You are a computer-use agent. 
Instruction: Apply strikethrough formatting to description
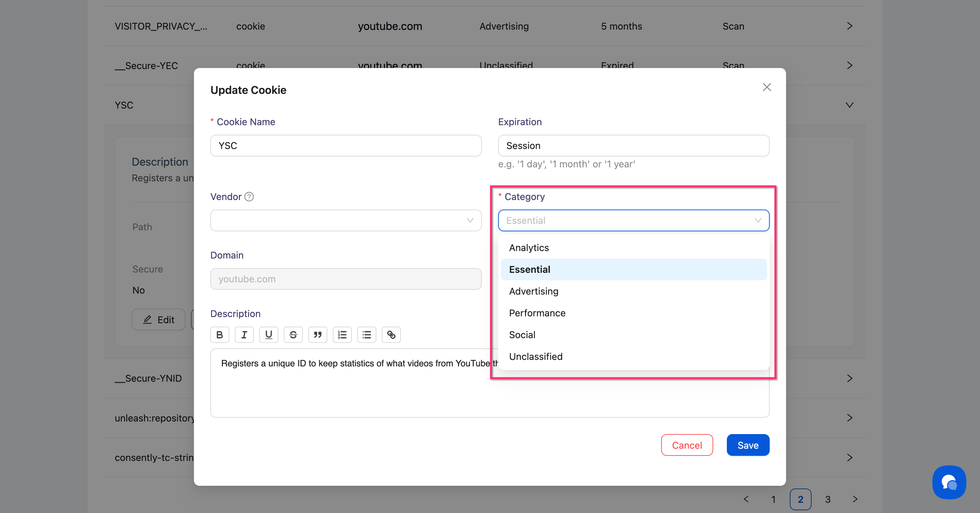coord(293,335)
